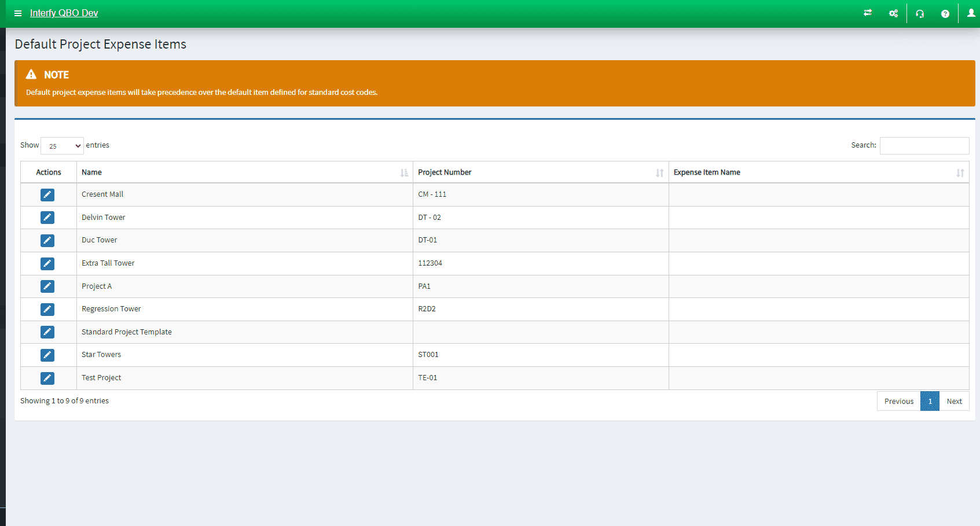Edit the Delvin Tower expense item
The image size is (980, 526).
click(x=47, y=218)
